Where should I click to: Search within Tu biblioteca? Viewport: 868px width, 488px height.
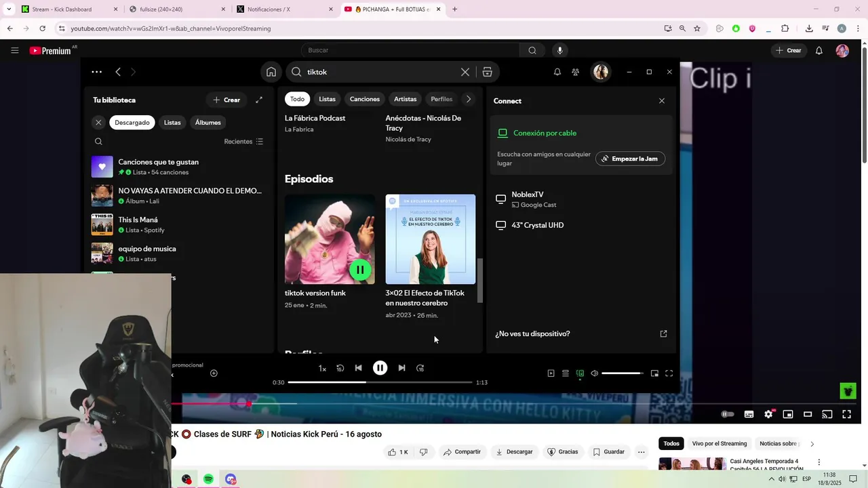pyautogui.click(x=98, y=142)
